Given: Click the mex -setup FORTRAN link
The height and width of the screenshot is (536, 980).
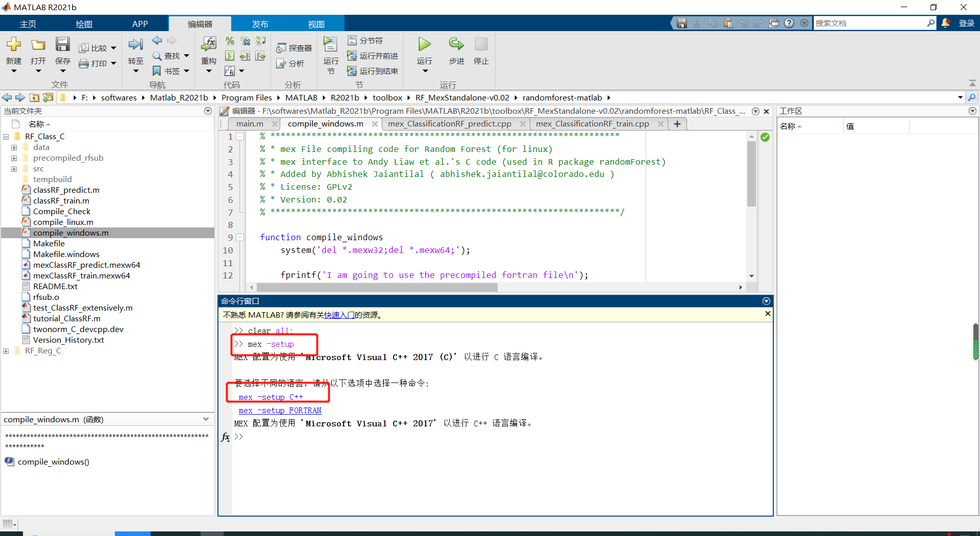Looking at the screenshot, I should click(x=280, y=410).
